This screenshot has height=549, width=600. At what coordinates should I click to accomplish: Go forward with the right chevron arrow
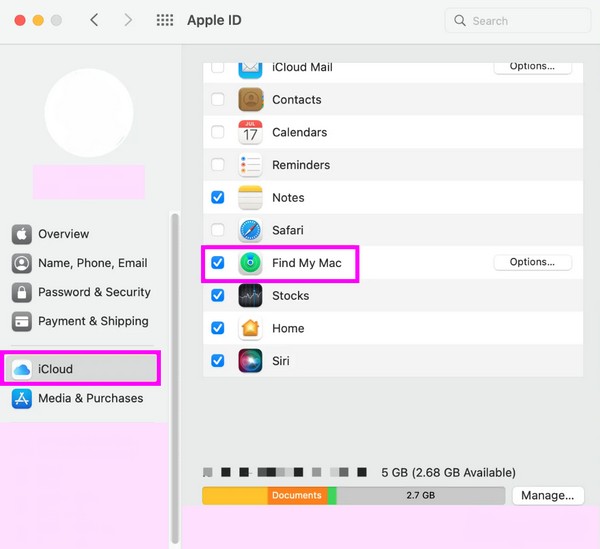128,20
